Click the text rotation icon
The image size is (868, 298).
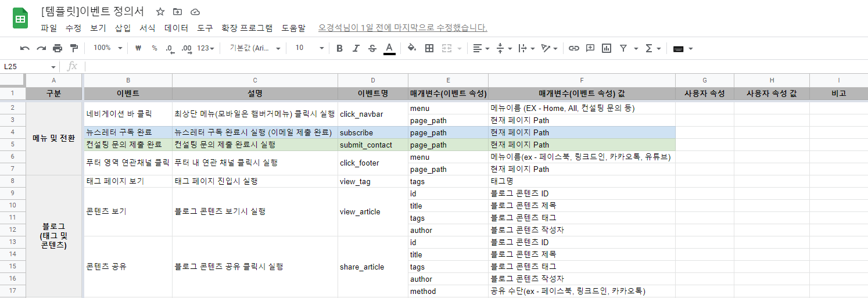point(546,48)
